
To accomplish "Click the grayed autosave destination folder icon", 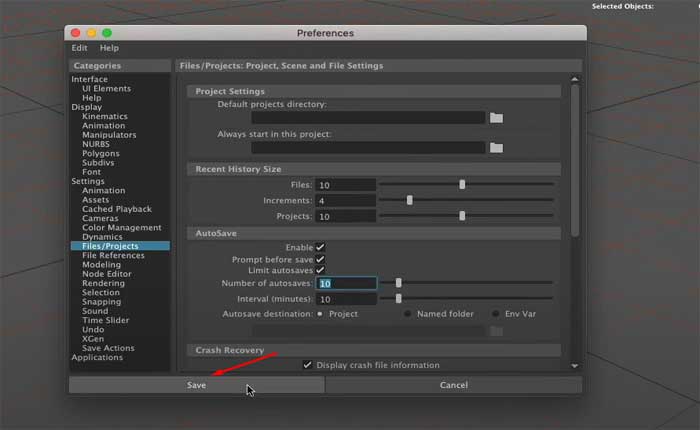I will pos(496,331).
